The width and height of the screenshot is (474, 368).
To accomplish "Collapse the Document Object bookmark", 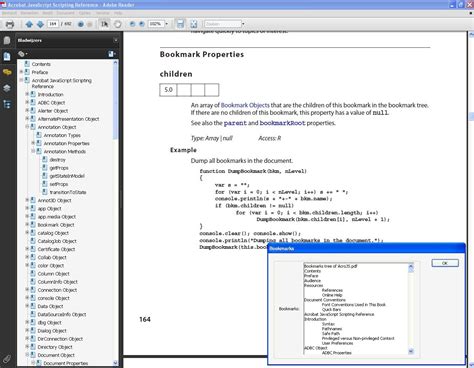I will click(x=27, y=355).
